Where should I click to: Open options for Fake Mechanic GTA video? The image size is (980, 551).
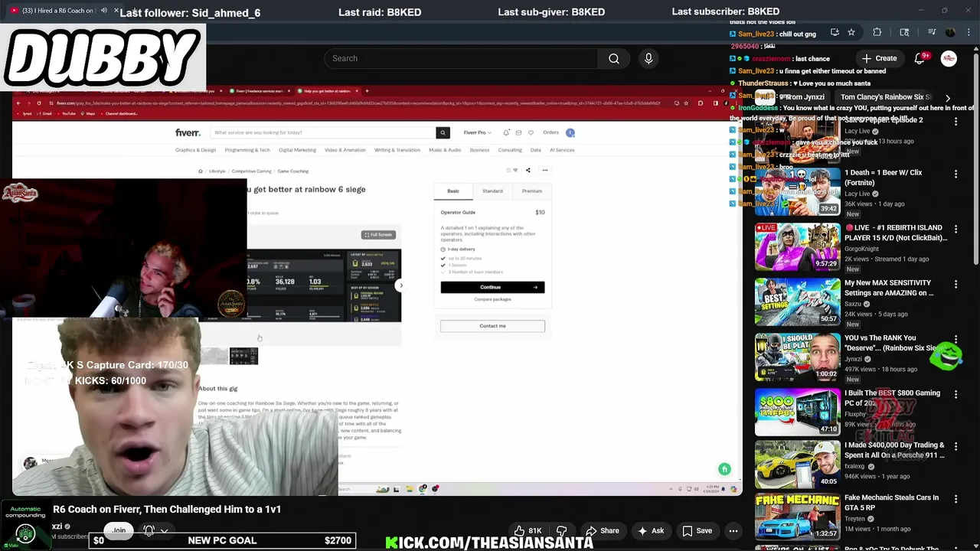pos(955,498)
